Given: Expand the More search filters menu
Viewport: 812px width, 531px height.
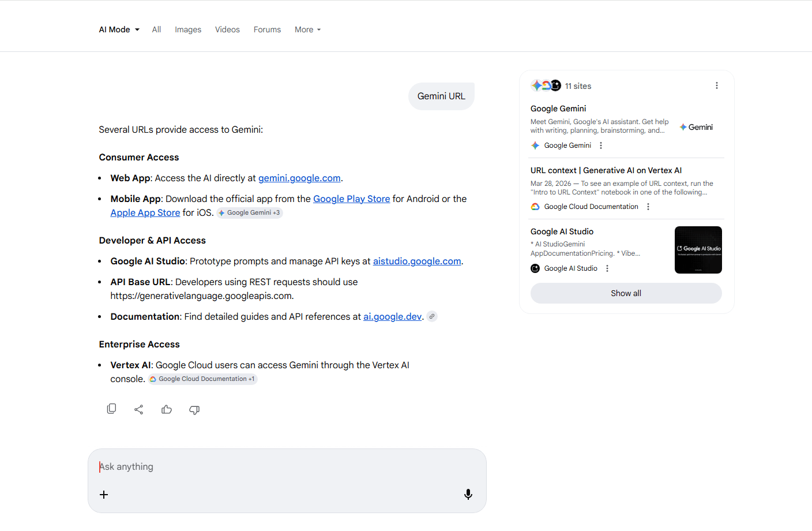Looking at the screenshot, I should pos(307,29).
